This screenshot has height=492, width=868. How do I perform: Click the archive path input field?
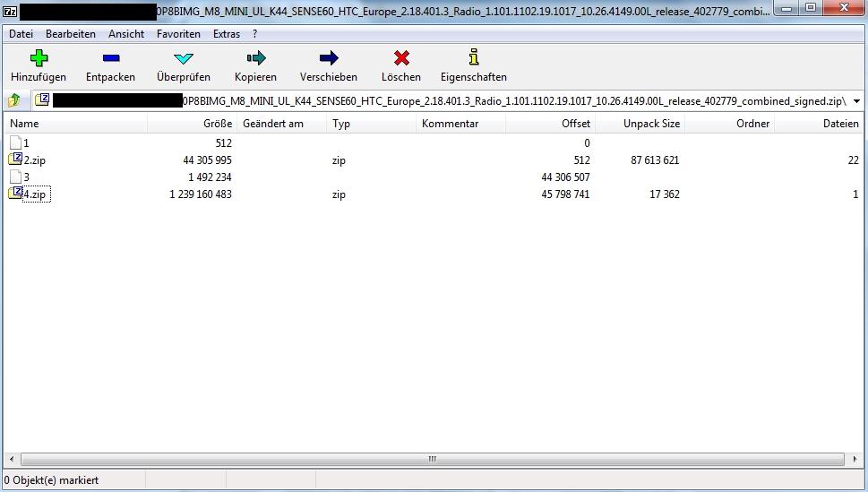tap(448, 101)
